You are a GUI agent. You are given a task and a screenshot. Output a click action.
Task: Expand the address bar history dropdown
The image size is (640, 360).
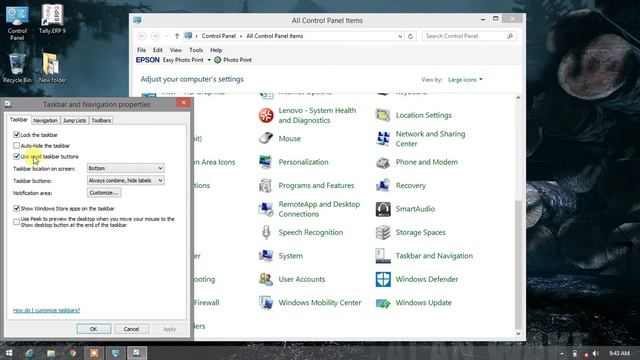(400, 36)
